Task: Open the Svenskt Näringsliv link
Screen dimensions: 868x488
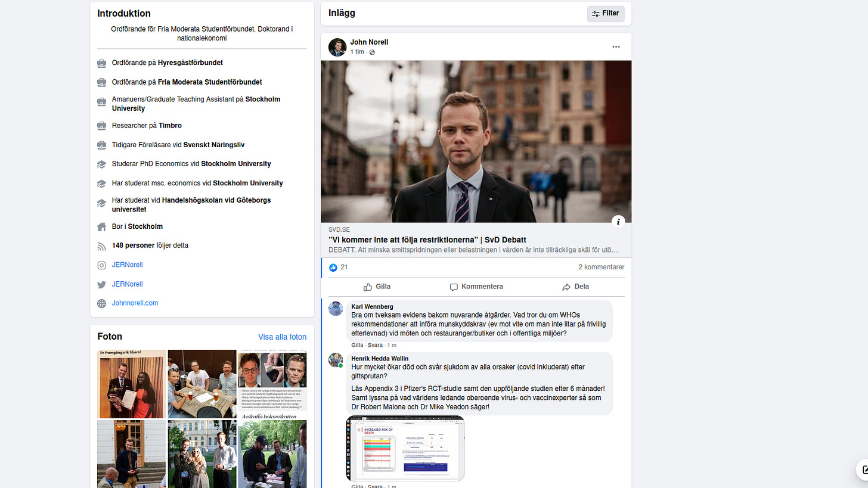Action: pos(214,145)
